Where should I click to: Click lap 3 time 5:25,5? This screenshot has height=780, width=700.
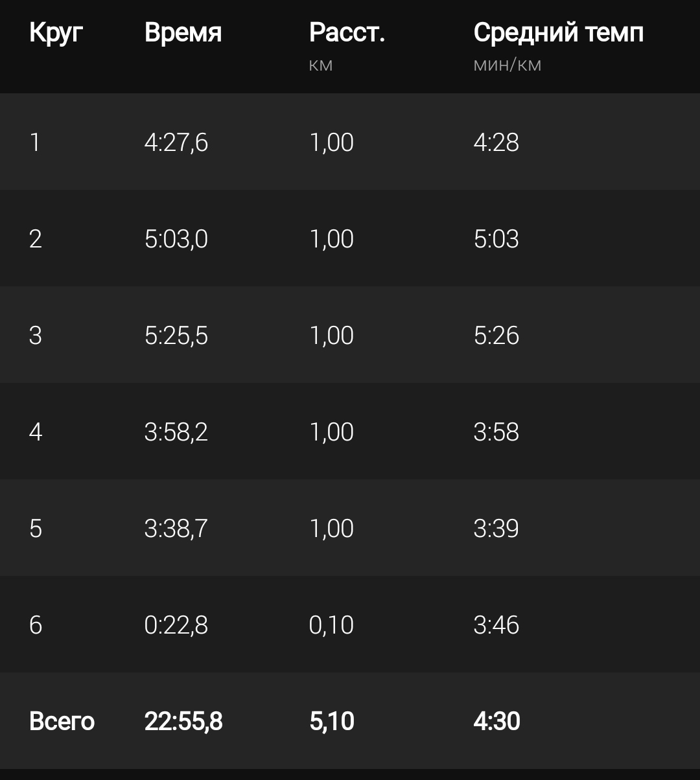click(x=176, y=336)
